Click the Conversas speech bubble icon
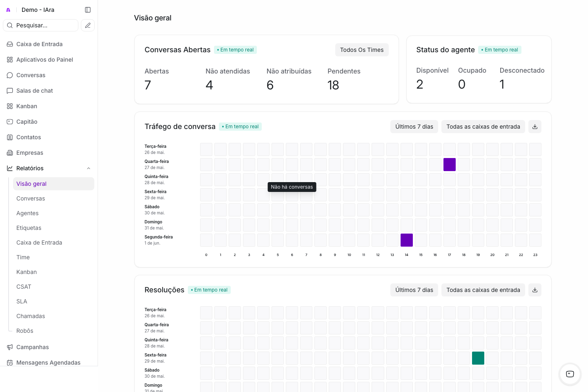The image size is (588, 392). click(x=10, y=75)
